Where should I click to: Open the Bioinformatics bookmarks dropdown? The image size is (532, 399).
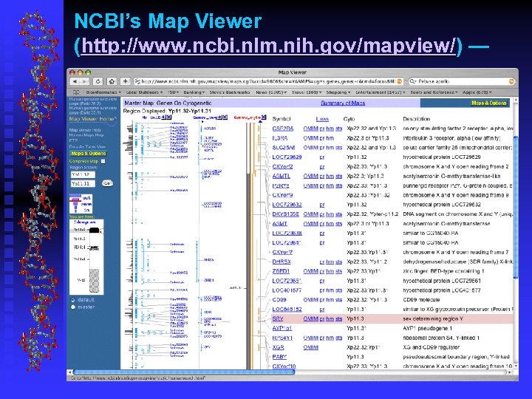click(x=103, y=92)
